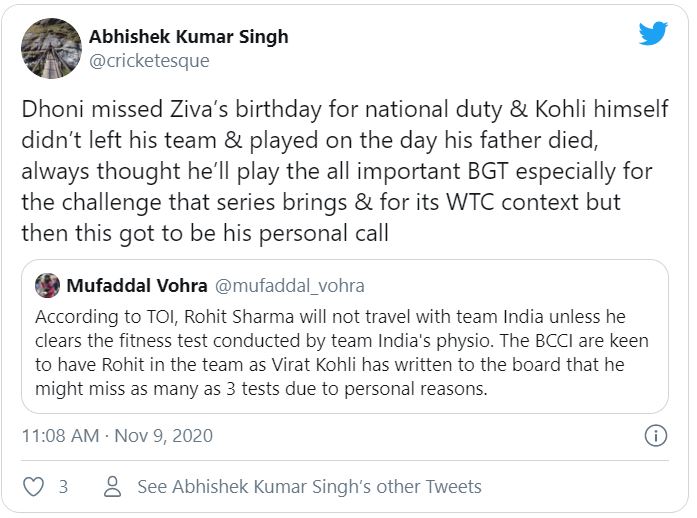697x518 pixels.
Task: Click the 'personal reasons' line in quoted tweet
Action: click(x=260, y=389)
